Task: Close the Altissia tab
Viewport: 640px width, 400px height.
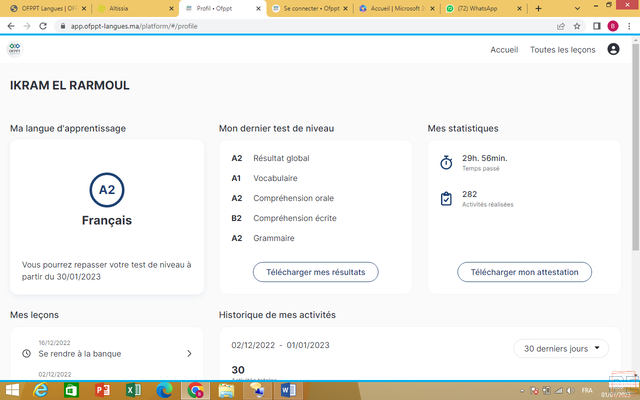Action: click(171, 9)
